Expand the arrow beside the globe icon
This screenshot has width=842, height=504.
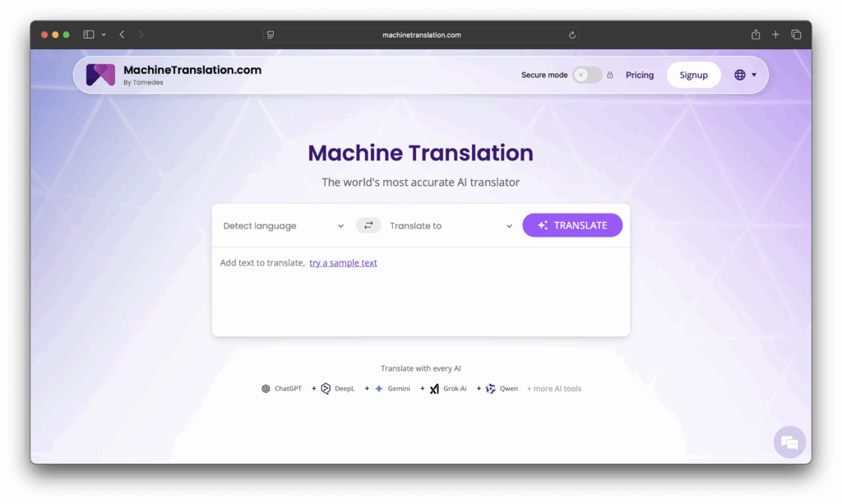pyautogui.click(x=754, y=75)
